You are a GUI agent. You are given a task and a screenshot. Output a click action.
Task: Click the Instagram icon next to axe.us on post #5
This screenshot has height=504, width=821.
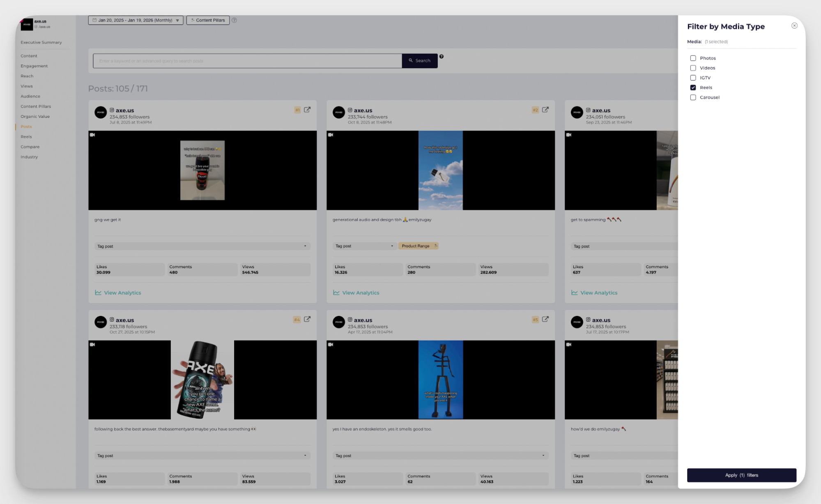pyautogui.click(x=350, y=320)
